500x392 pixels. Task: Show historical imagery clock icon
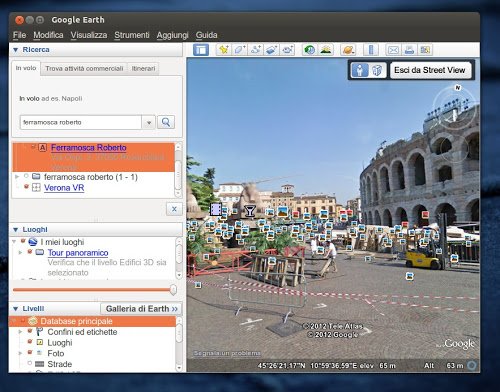[309, 50]
